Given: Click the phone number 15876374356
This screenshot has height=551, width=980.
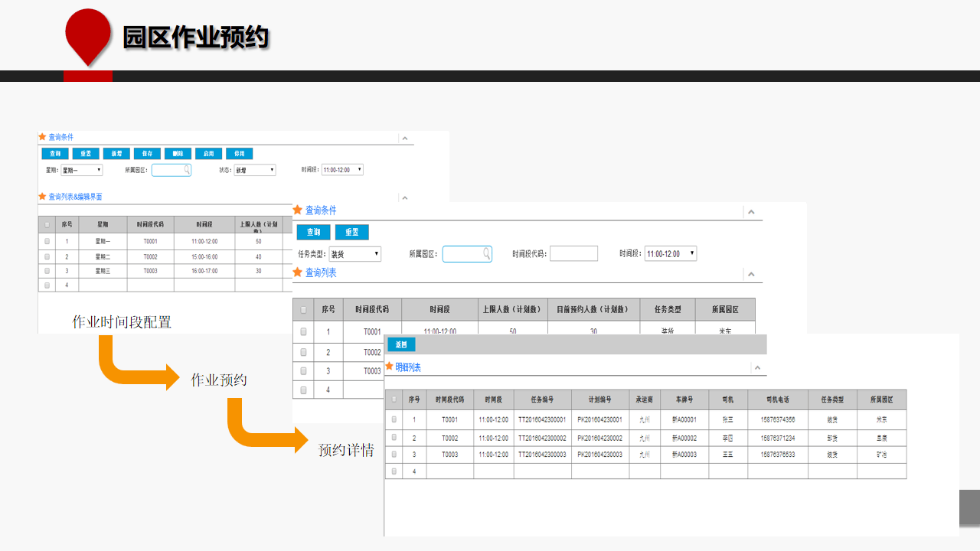Looking at the screenshot, I should (778, 419).
